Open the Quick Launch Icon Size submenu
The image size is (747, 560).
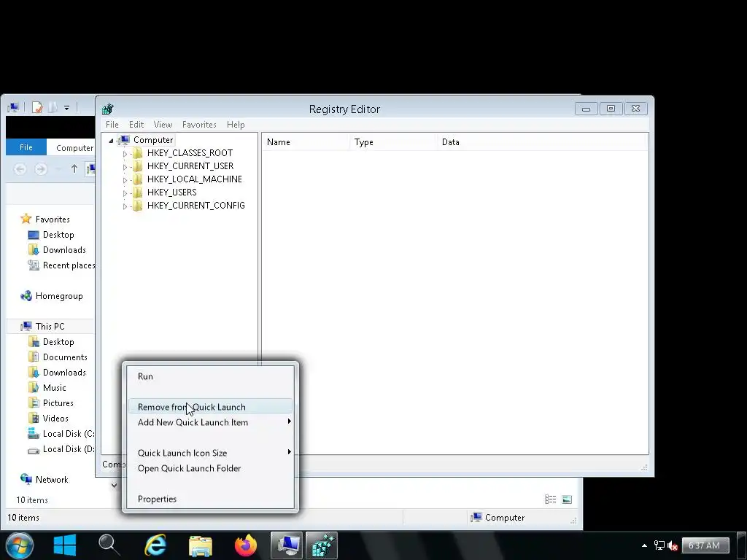(x=210, y=453)
